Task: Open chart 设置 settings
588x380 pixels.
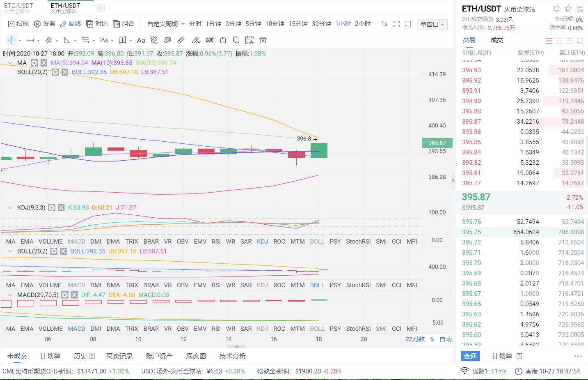Action: (45, 24)
